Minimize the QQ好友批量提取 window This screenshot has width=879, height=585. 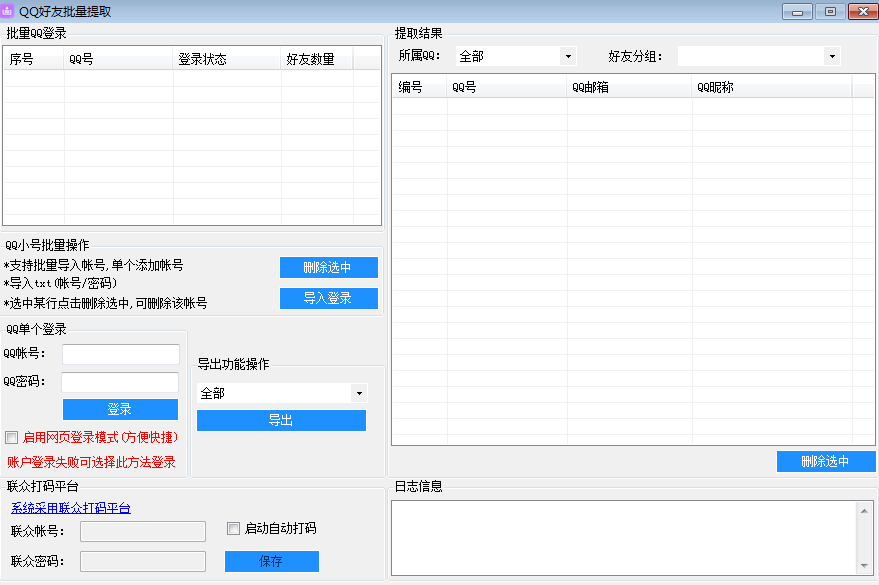[x=797, y=12]
